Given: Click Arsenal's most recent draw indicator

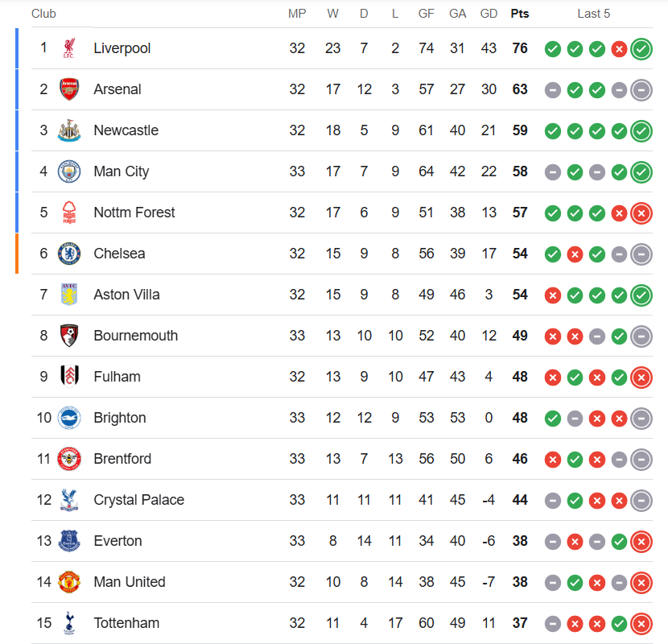Looking at the screenshot, I should tap(641, 90).
